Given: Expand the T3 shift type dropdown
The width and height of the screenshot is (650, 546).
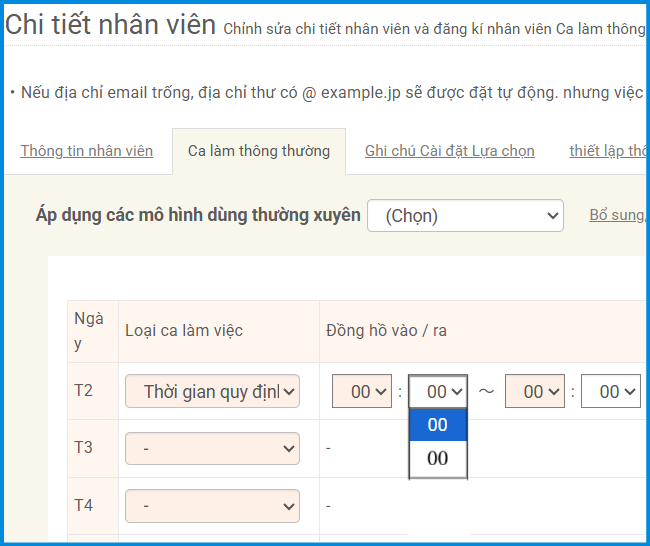Looking at the screenshot, I should tap(212, 448).
